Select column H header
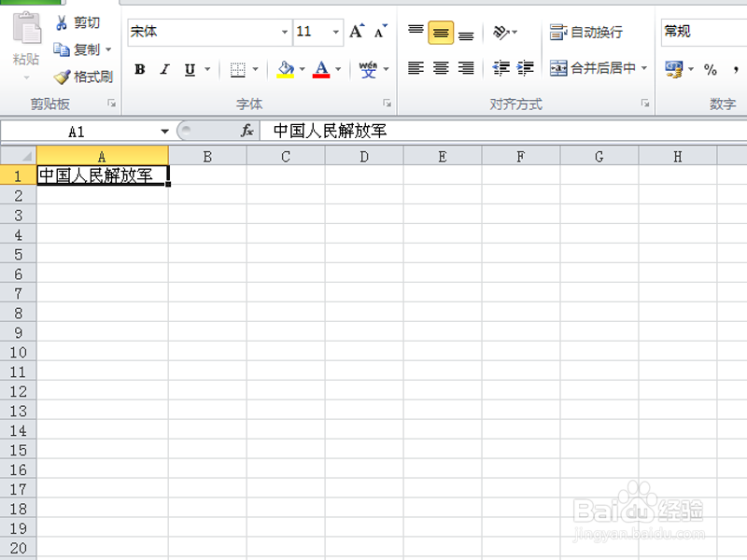This screenshot has width=747, height=560. pos(678,156)
